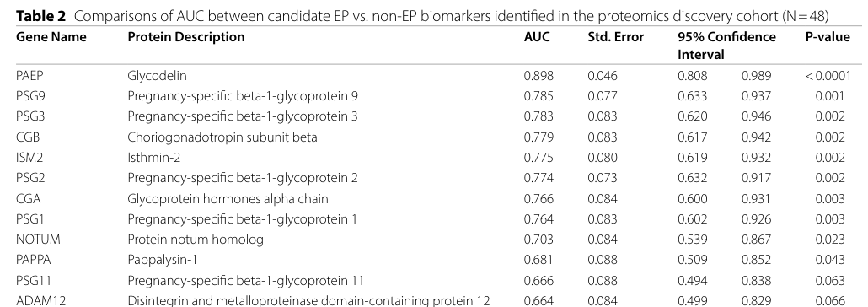868x307 pixels.
Task: Select the Gene Name column header
Action: (51, 37)
